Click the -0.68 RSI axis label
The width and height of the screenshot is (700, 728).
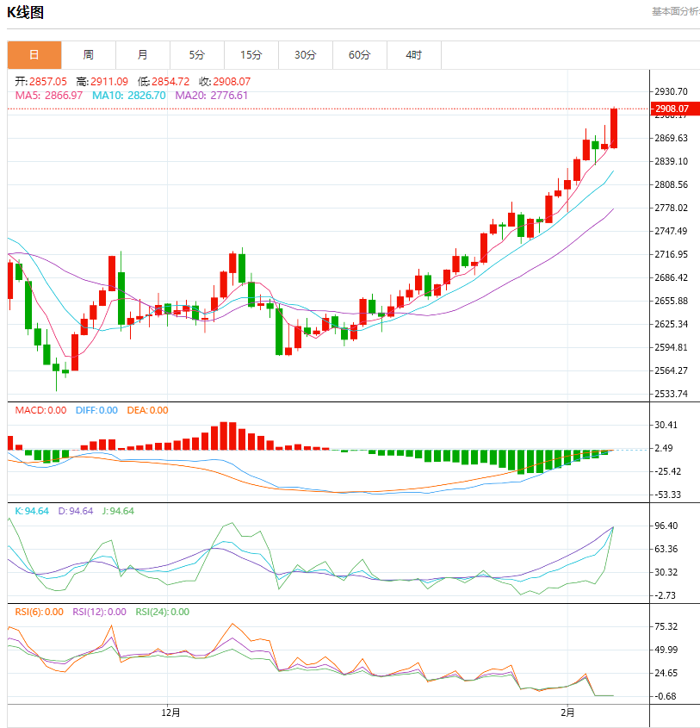[666, 696]
